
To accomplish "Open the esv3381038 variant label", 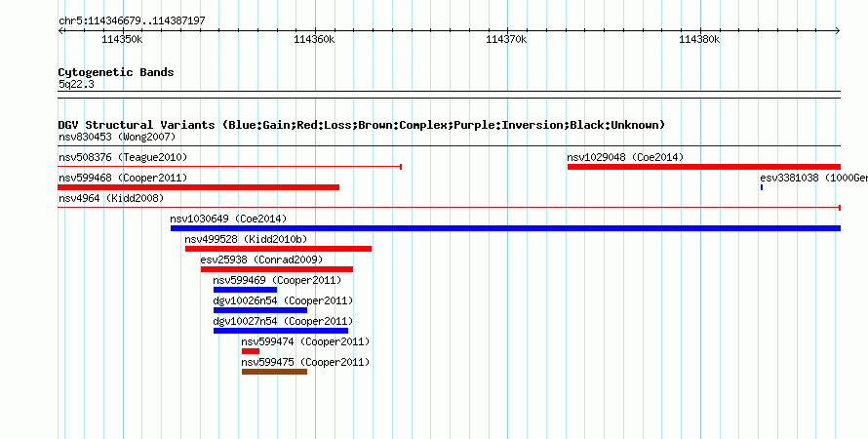I will [813, 178].
